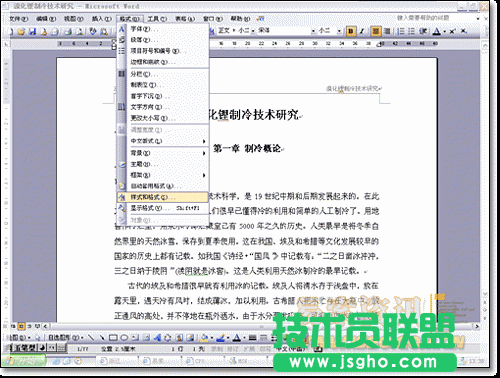Click the Print Preview icon

[x=80, y=32]
